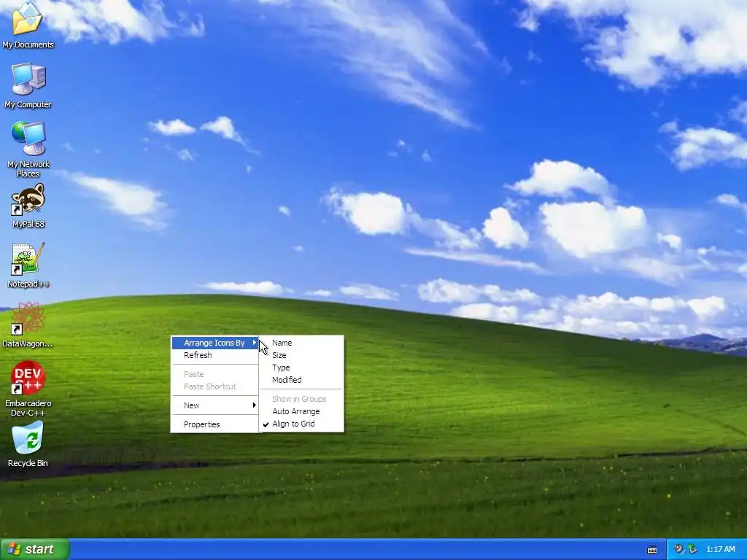Arrange desktop icons by Name

301,343
